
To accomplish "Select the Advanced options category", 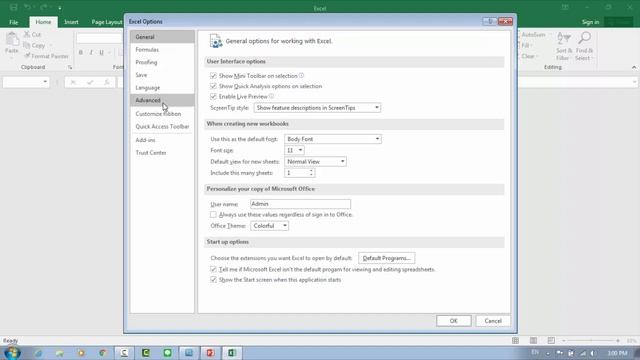I will pyautogui.click(x=162, y=100).
